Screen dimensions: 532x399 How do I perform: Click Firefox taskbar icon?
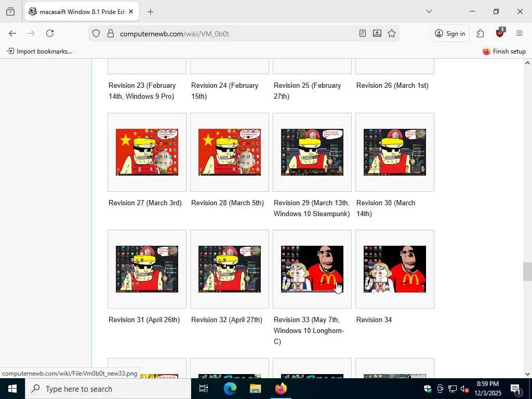click(x=281, y=389)
